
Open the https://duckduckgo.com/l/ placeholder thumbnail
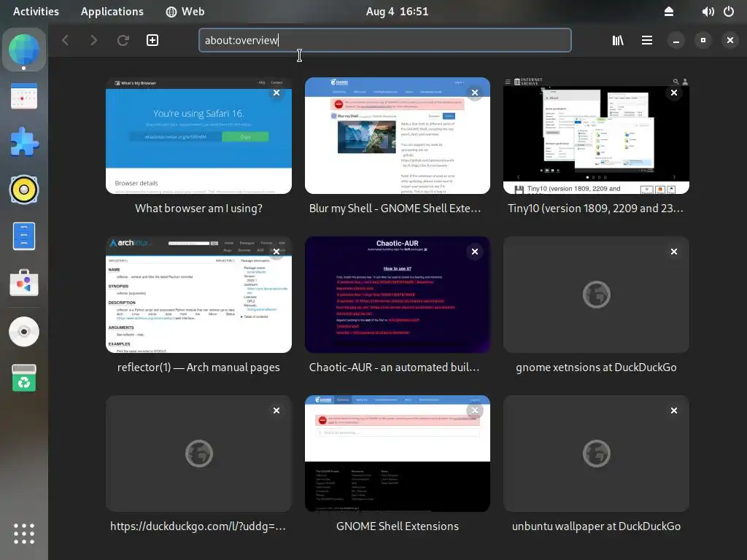click(x=198, y=454)
